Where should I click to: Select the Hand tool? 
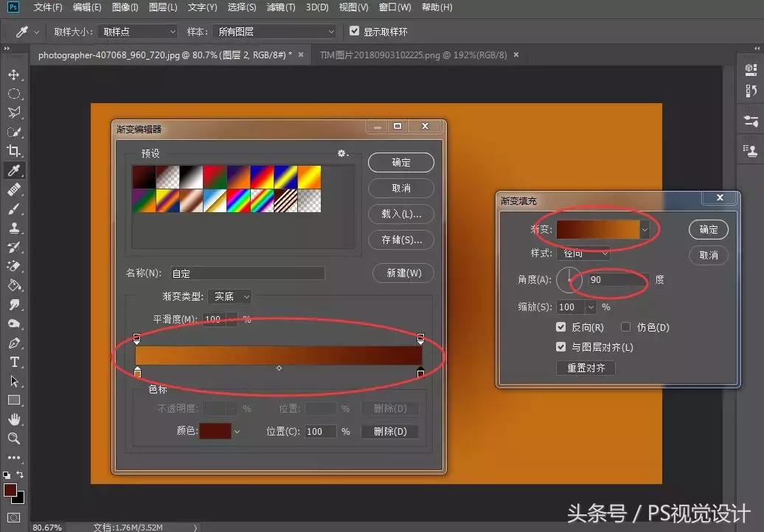pos(14,419)
